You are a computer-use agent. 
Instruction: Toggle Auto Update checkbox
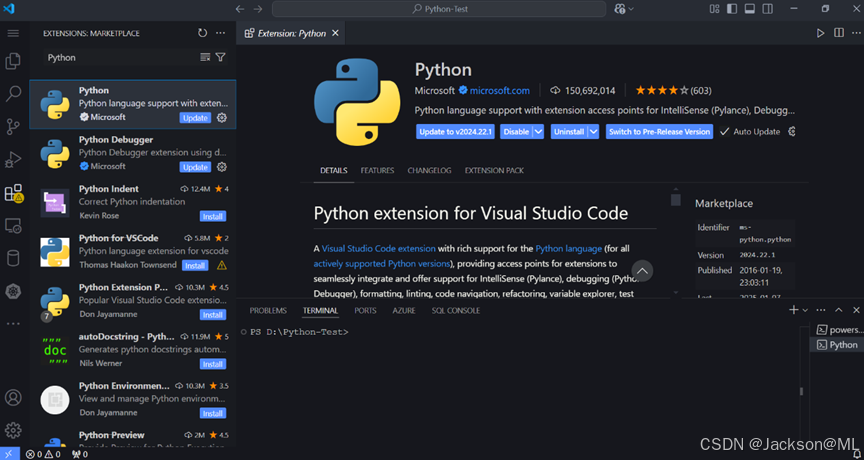725,132
